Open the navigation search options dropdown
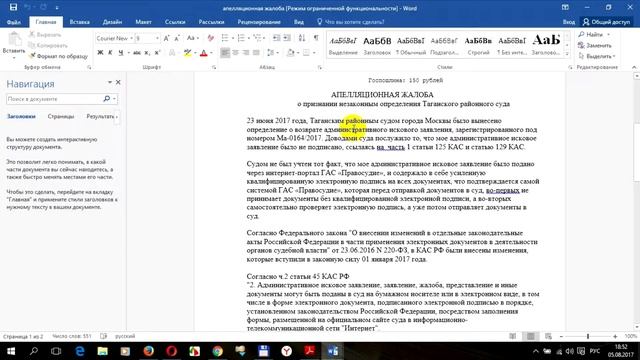Viewport: 640px width, 360px height. (x=114, y=99)
